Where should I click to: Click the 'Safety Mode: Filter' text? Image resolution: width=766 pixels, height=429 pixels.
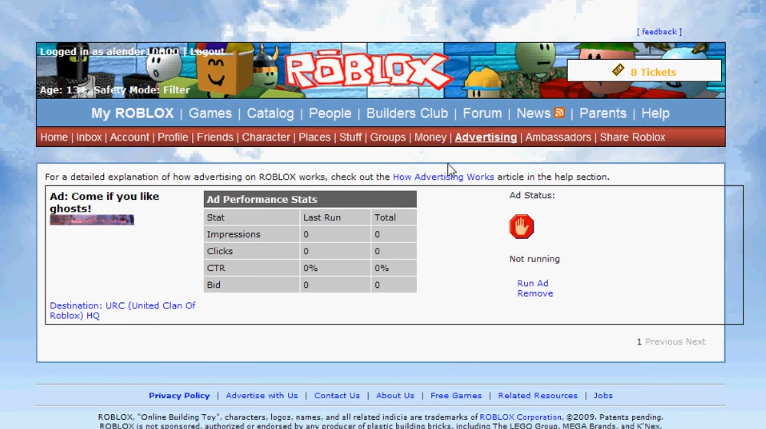(x=142, y=90)
